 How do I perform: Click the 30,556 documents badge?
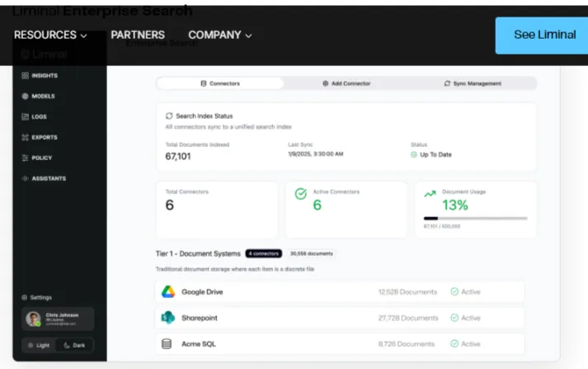[311, 253]
